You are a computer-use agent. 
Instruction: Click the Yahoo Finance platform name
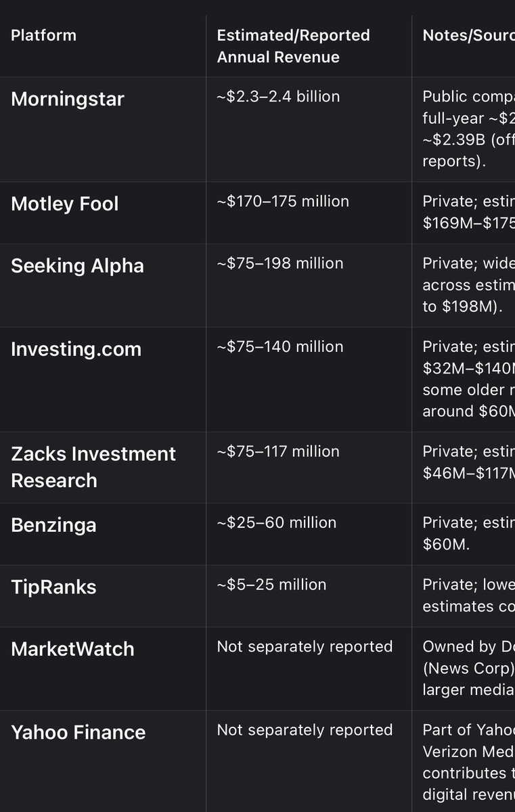click(78, 732)
